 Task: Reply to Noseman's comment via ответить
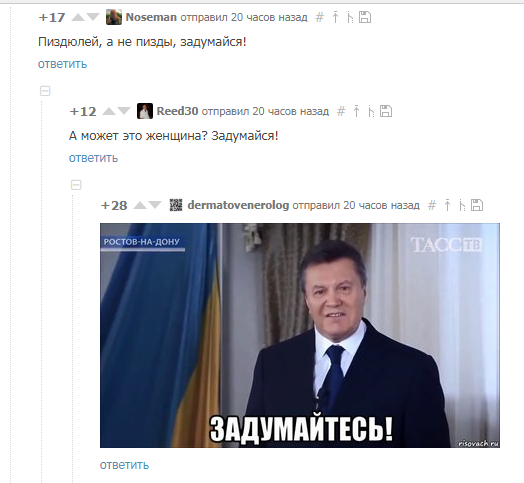[62, 64]
